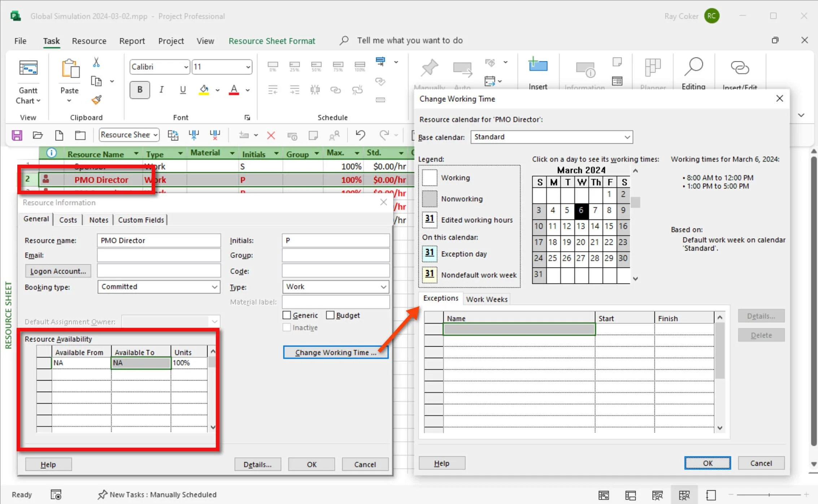
Task: Select the Custom Fields tab
Action: 141,220
